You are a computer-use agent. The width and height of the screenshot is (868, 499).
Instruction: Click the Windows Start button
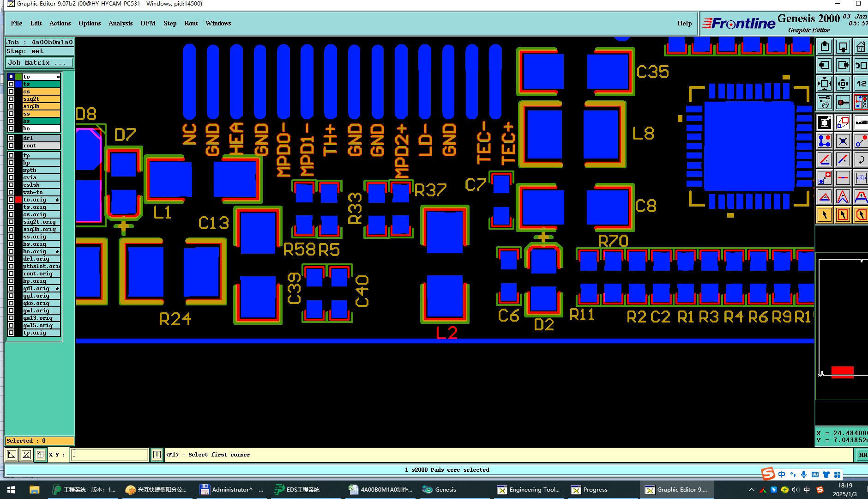11,490
